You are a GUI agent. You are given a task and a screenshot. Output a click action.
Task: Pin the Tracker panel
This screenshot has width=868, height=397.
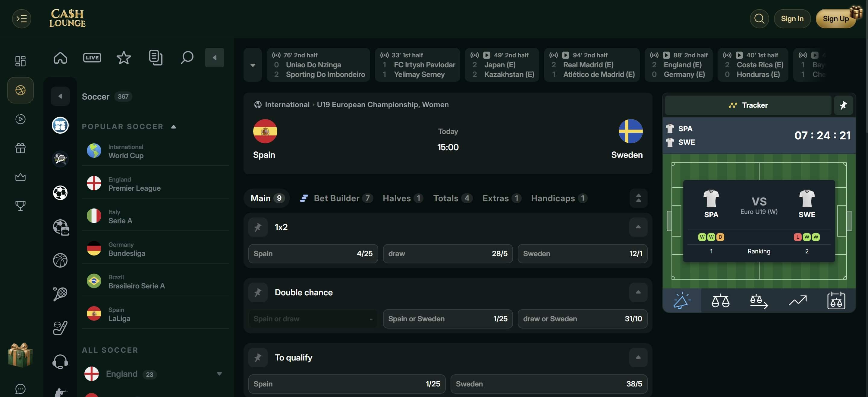843,105
